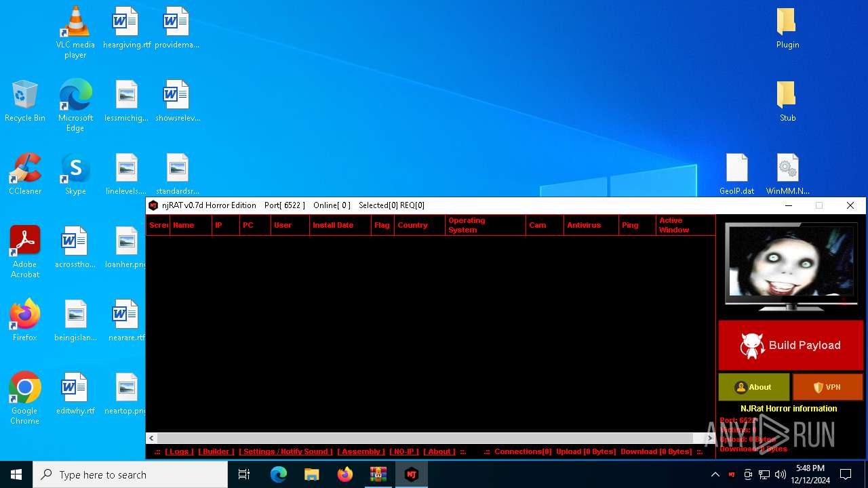Open the [ Assembly ] menu link
This screenshot has height=488, width=868.
361,451
